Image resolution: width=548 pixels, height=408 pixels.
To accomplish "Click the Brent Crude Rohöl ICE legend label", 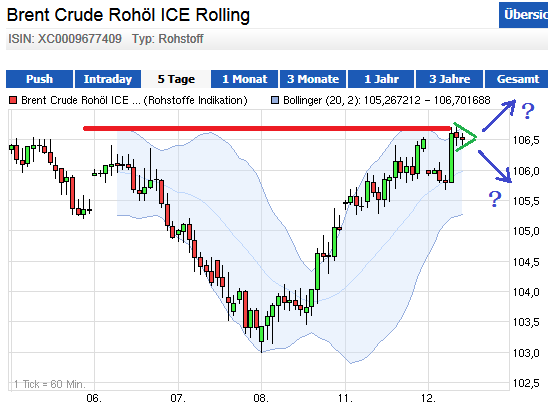I will (134, 100).
